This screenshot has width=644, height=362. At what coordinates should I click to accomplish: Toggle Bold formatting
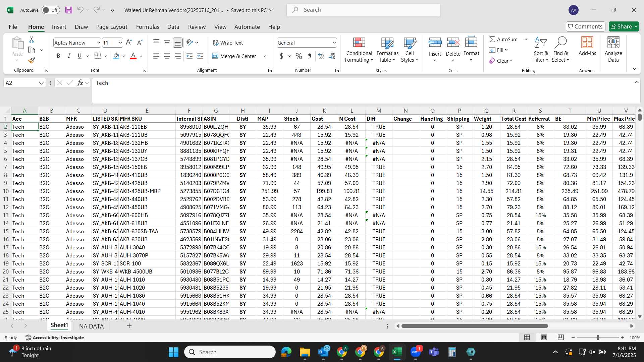click(x=58, y=56)
